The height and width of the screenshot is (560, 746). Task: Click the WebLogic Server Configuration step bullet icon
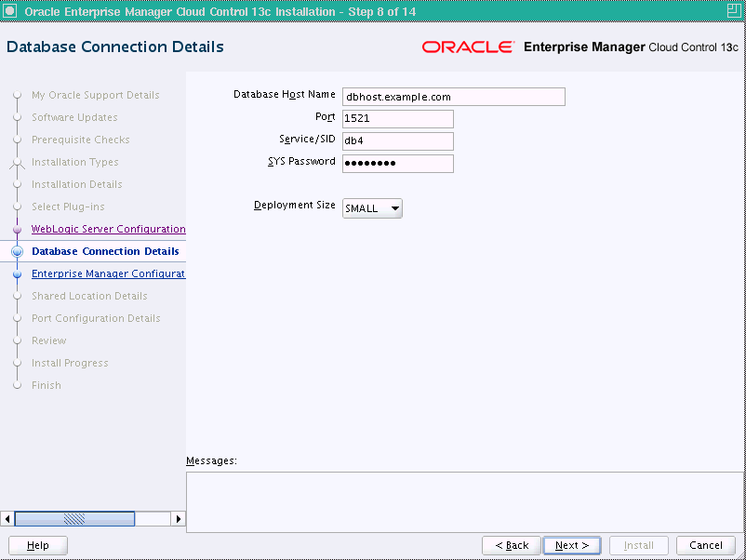pyautogui.click(x=17, y=230)
